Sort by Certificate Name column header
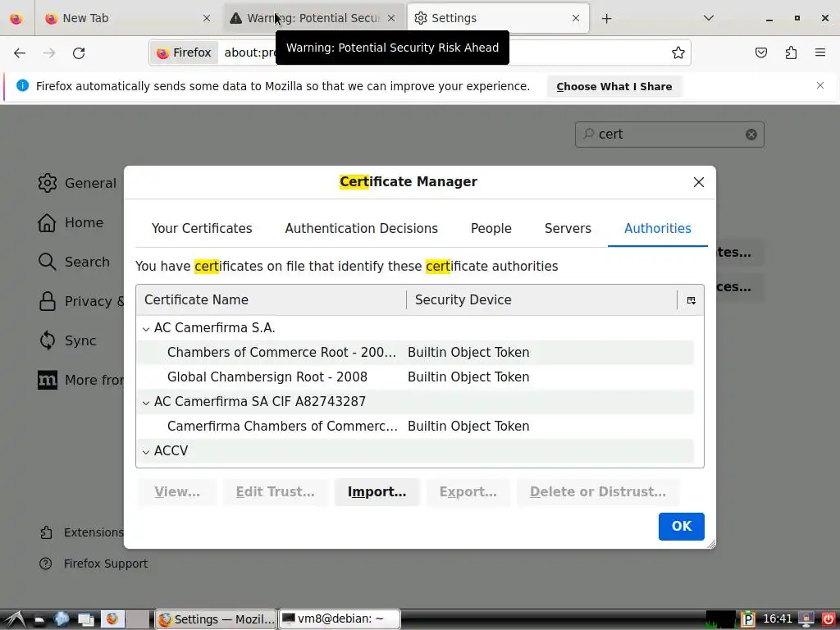 pos(271,300)
